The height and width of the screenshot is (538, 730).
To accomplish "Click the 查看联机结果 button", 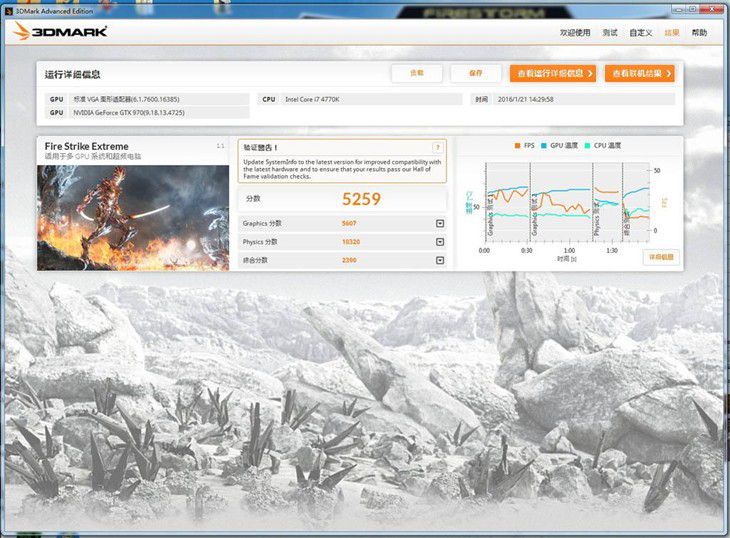I will tap(640, 74).
